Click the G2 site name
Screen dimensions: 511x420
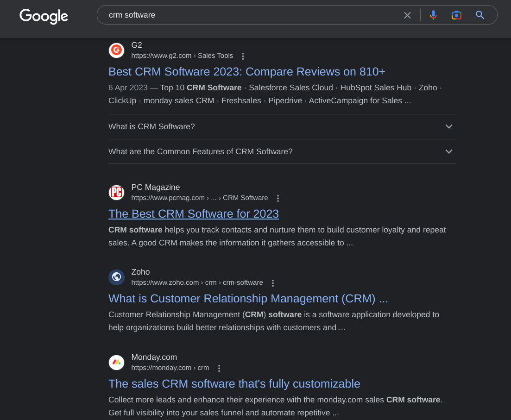[x=137, y=45]
